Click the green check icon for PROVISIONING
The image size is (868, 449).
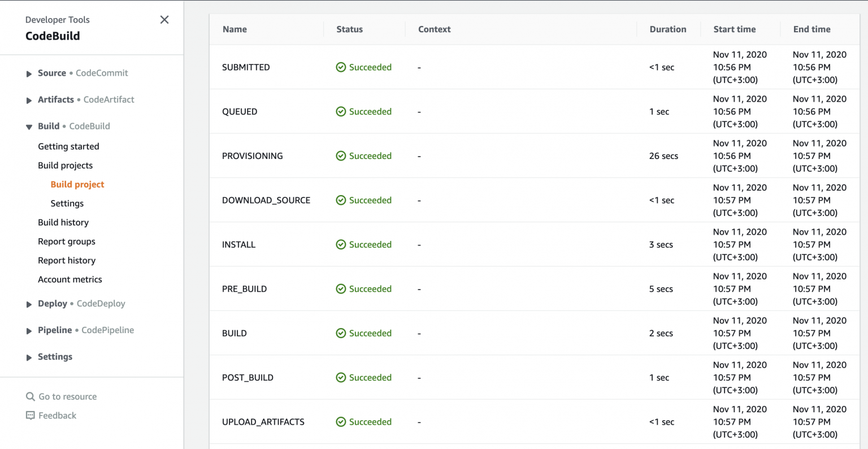click(341, 156)
